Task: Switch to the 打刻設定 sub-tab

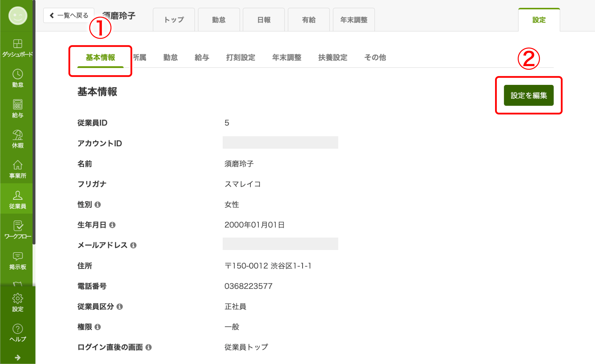Action: click(x=240, y=57)
